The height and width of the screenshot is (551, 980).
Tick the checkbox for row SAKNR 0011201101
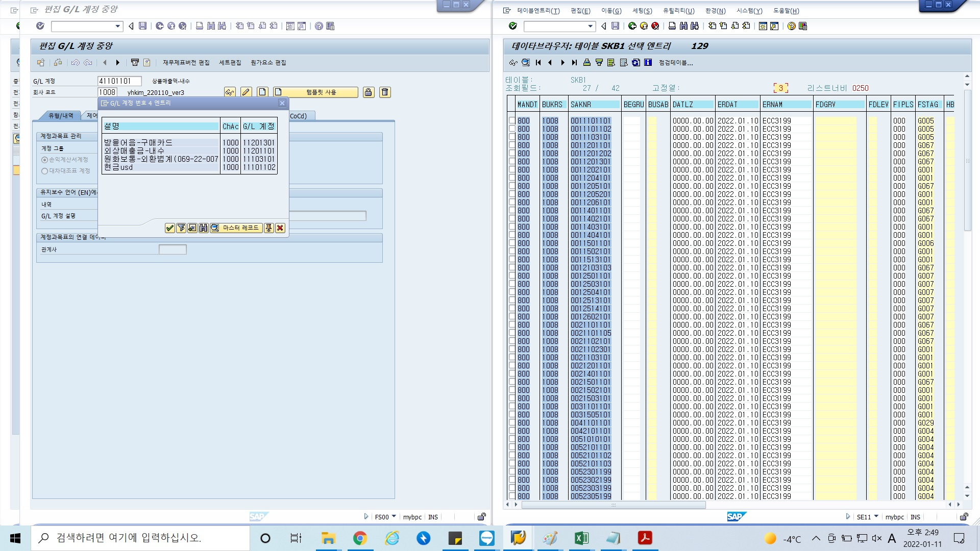click(x=512, y=145)
